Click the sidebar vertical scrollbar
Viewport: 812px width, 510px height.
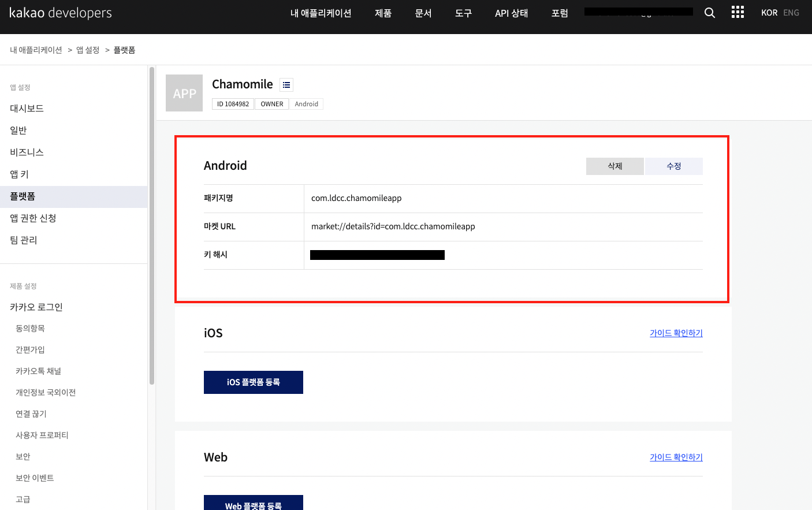click(x=152, y=225)
